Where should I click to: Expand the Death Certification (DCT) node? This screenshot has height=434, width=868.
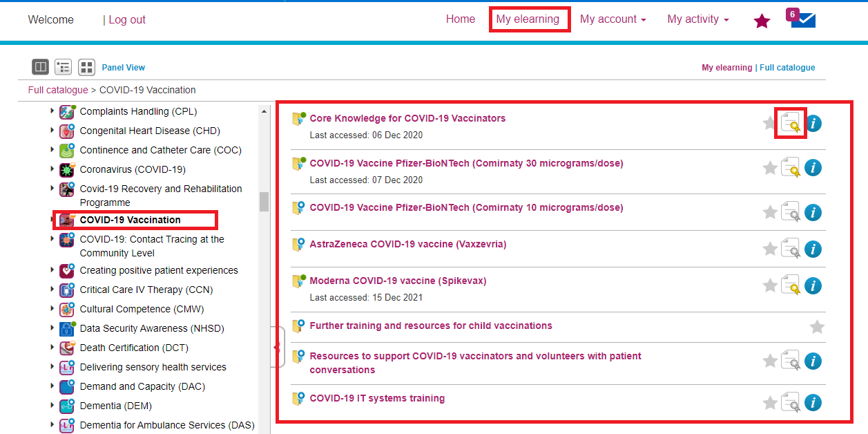(x=52, y=348)
